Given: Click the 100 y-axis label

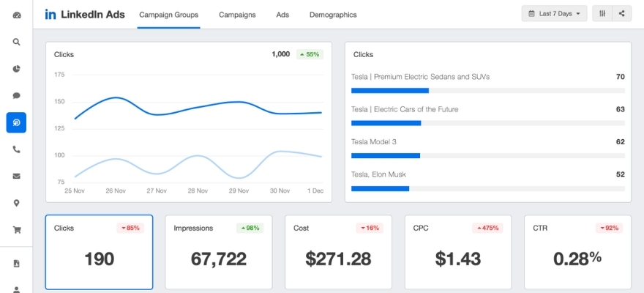Looking at the screenshot, I should coord(59,155).
